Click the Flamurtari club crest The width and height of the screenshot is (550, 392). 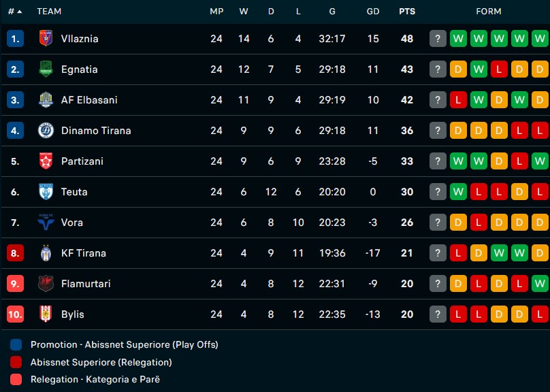tap(46, 284)
